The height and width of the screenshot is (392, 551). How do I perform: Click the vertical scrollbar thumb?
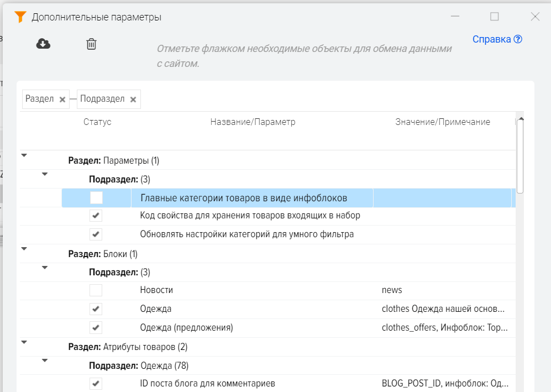coord(520,155)
